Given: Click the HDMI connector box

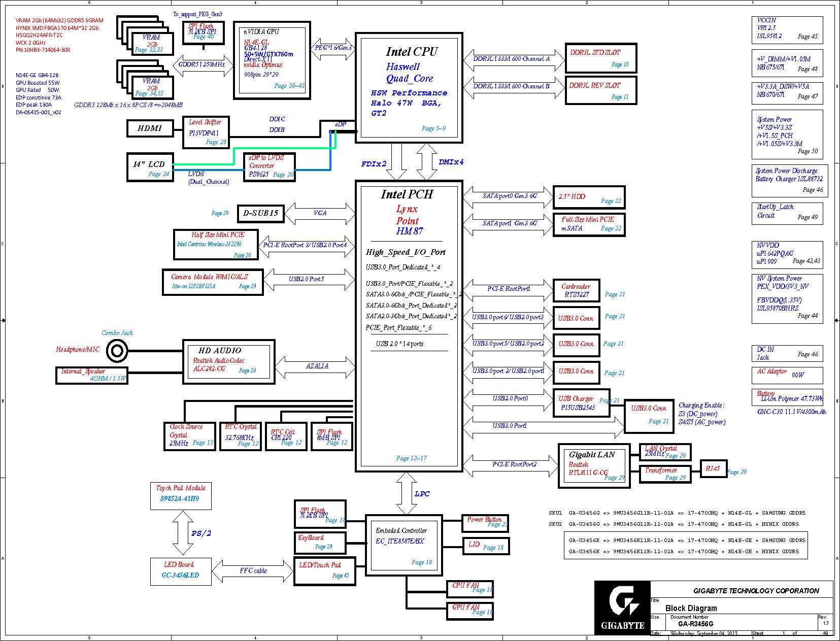Looking at the screenshot, I should click(149, 128).
